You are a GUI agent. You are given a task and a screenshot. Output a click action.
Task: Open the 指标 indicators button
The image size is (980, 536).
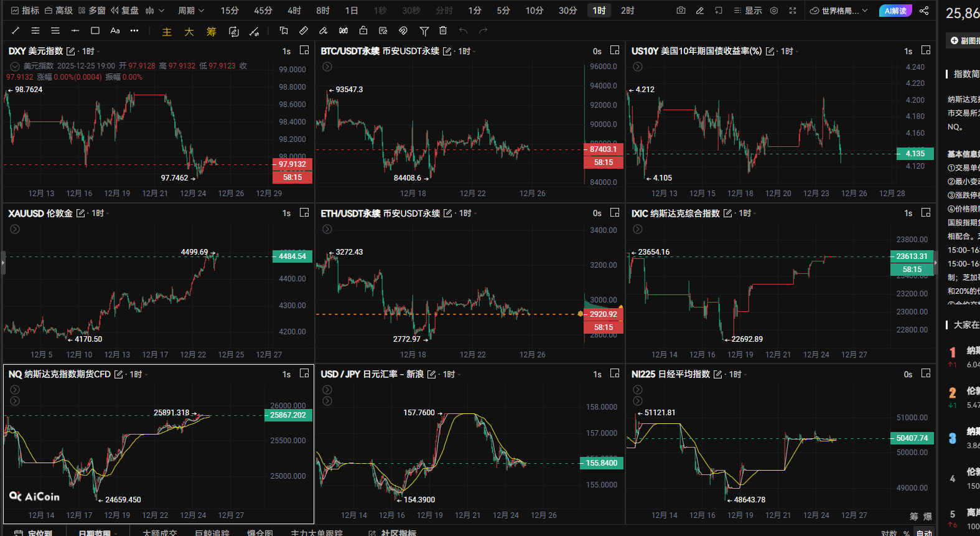click(25, 11)
